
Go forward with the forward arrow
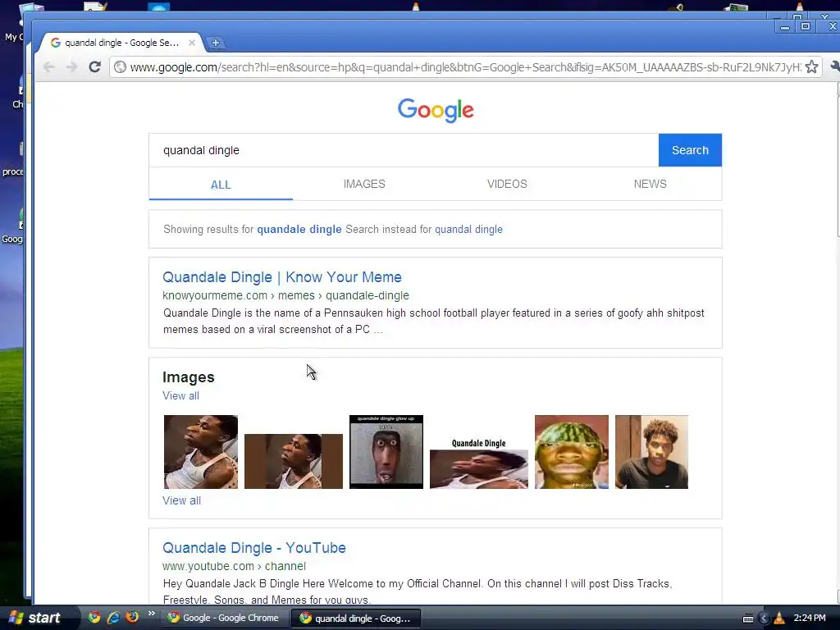click(x=72, y=67)
